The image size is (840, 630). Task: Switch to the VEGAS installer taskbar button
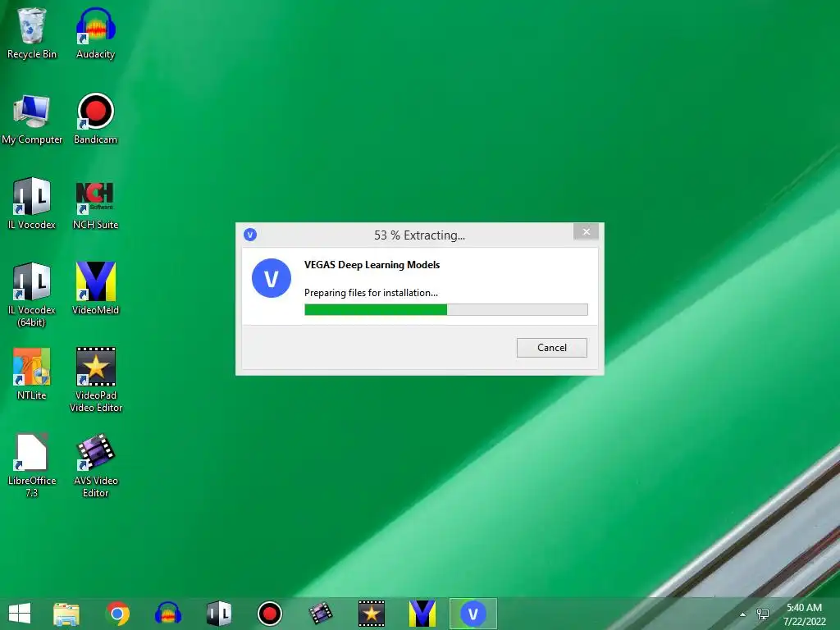[x=473, y=614]
